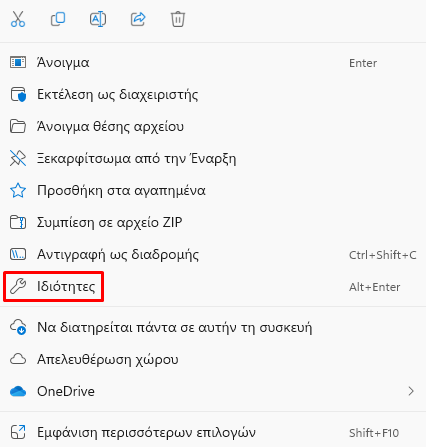This screenshot has height=447, width=426.
Task: Click the Share arrow icon
Action: click(138, 19)
